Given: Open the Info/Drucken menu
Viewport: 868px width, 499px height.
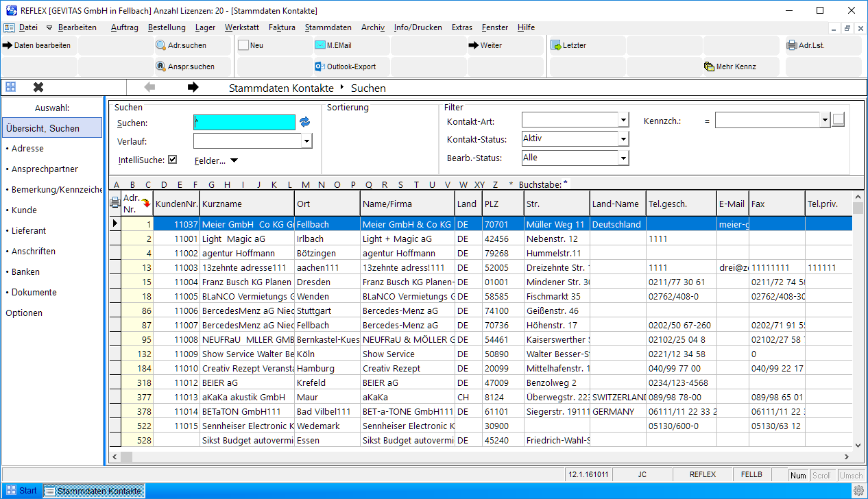Looking at the screenshot, I should click(418, 27).
